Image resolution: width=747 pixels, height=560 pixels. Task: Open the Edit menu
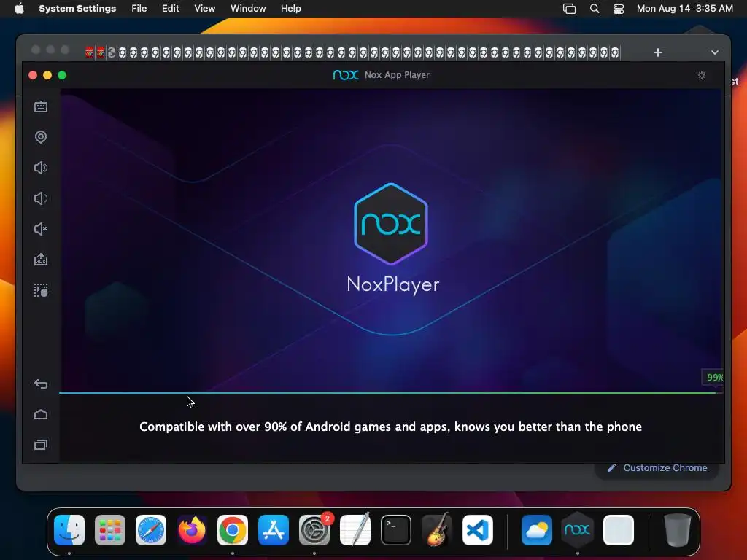[170, 9]
